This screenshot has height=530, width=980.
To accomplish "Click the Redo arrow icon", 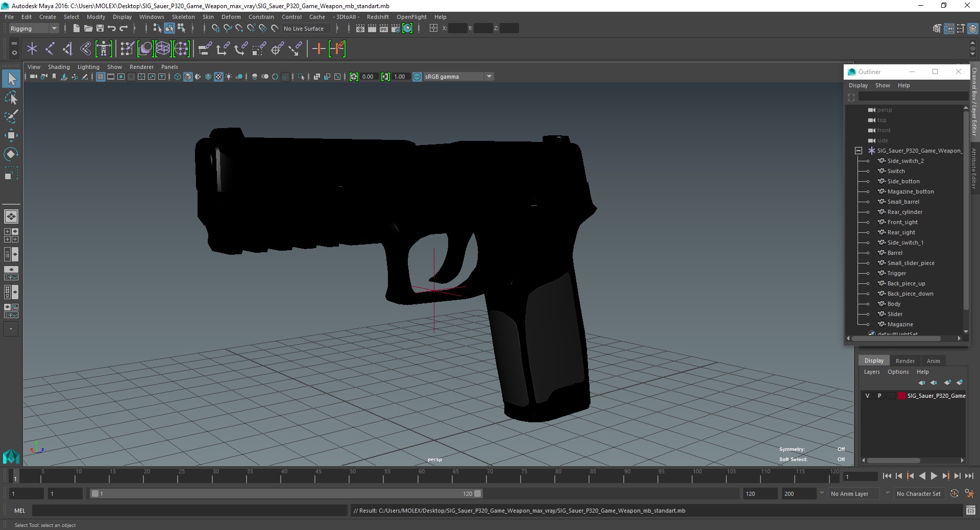I will [x=124, y=29].
